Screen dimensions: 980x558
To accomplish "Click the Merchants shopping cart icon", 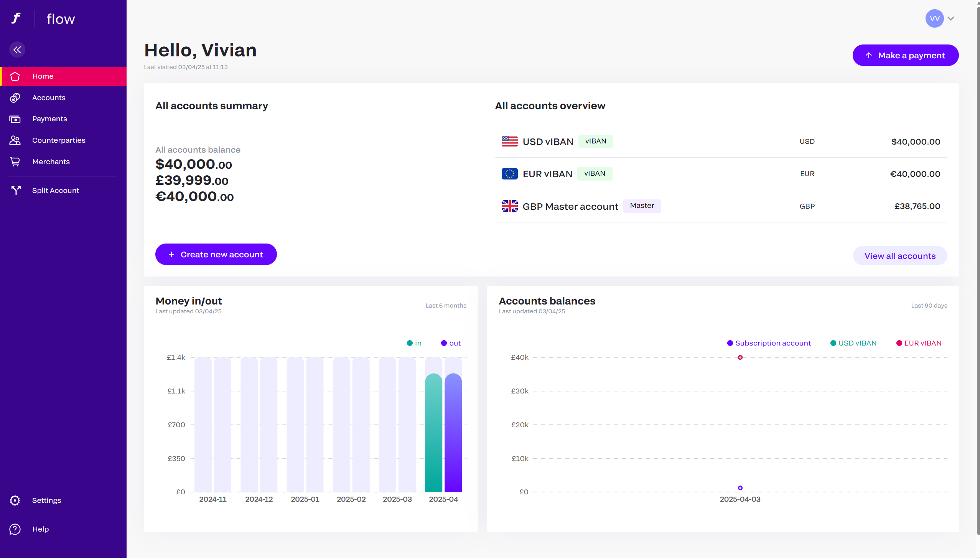I will pos(15,162).
